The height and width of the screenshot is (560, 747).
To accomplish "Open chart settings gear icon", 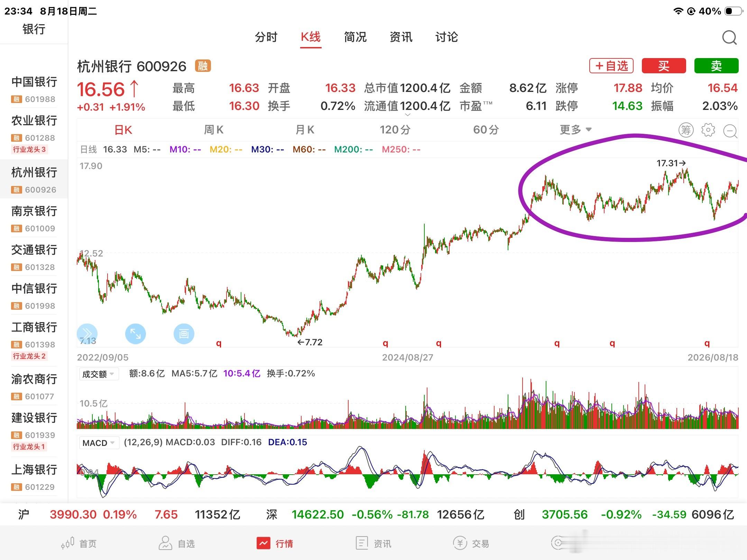I will tap(708, 130).
